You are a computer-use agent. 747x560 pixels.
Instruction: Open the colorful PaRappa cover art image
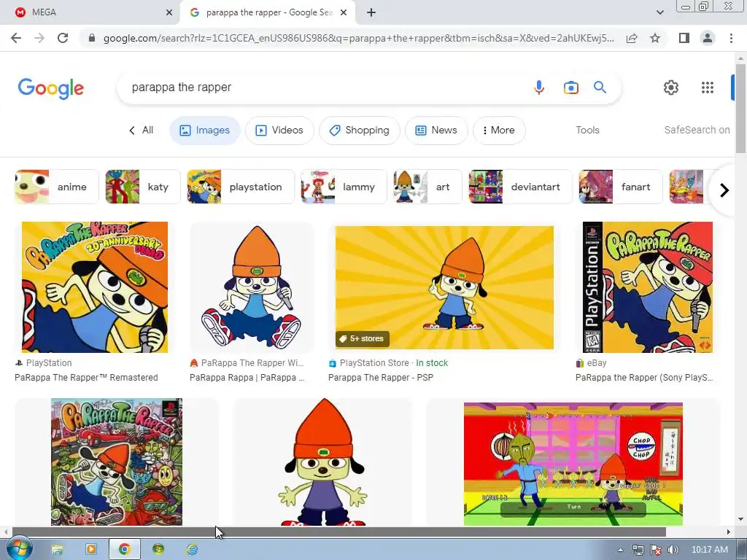117,462
